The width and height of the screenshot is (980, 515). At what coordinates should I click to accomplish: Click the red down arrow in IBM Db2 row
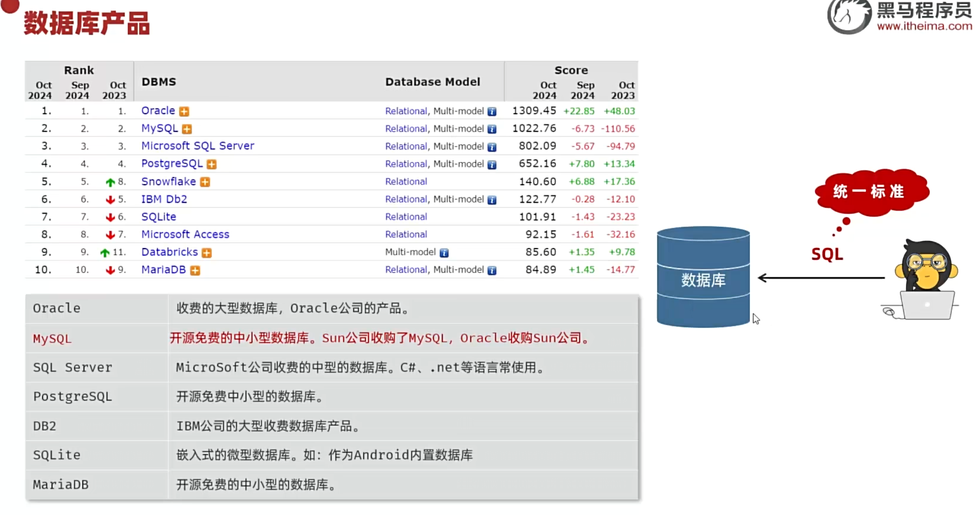(110, 200)
